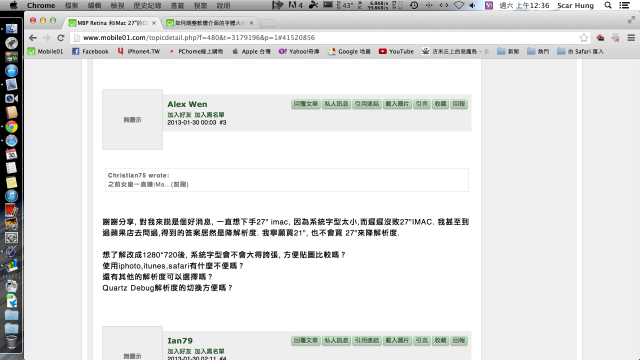Click the red extension icon beside the star
640x360 pixels.
tap(600, 38)
